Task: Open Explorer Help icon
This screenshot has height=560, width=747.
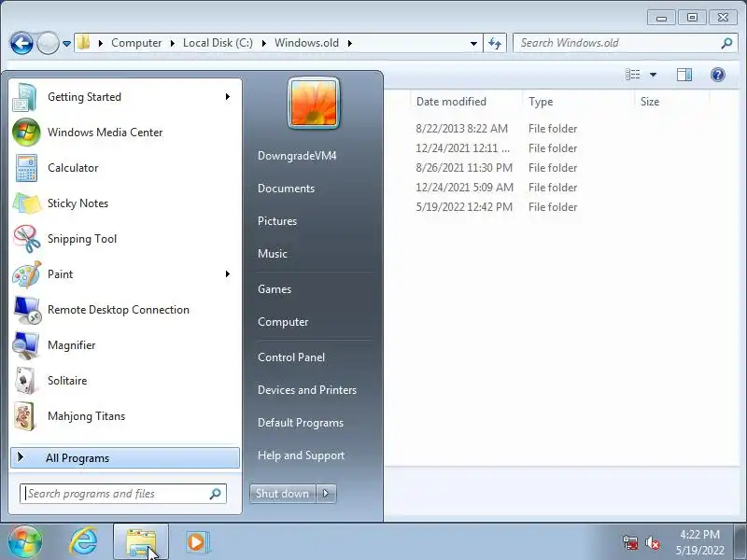Action: pos(717,75)
